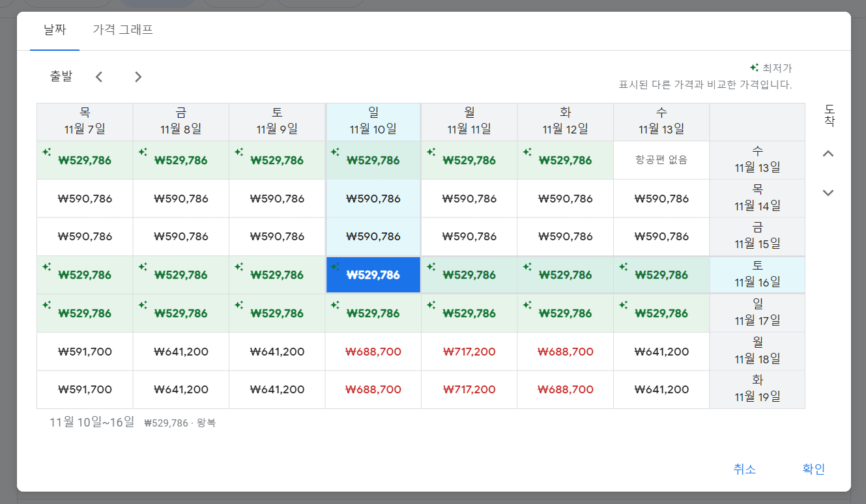The image size is (866, 504).
Task: Confirm selection with 확인 button
Action: pyautogui.click(x=814, y=469)
